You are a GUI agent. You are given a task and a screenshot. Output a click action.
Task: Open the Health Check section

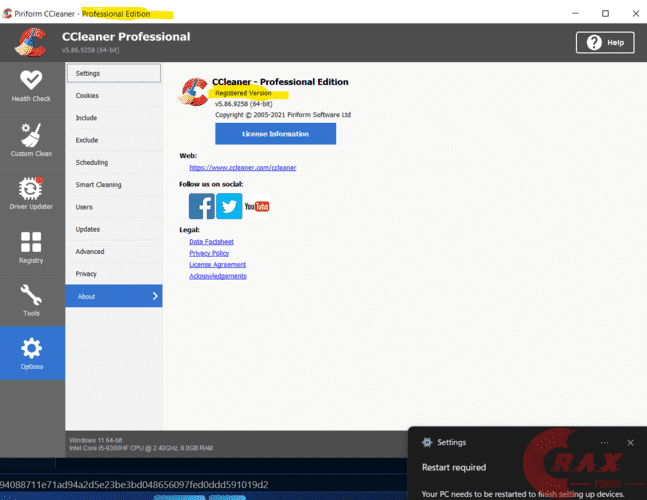[x=31, y=86]
